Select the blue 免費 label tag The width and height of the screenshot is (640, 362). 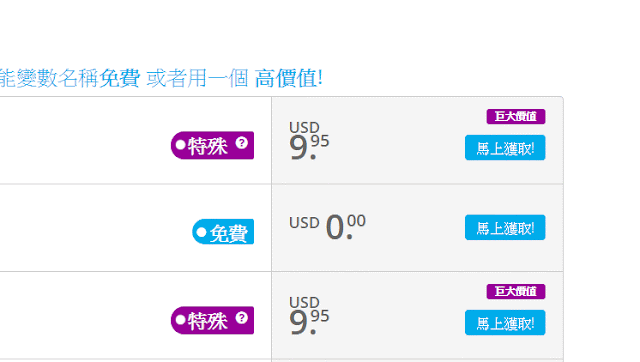coord(223,232)
